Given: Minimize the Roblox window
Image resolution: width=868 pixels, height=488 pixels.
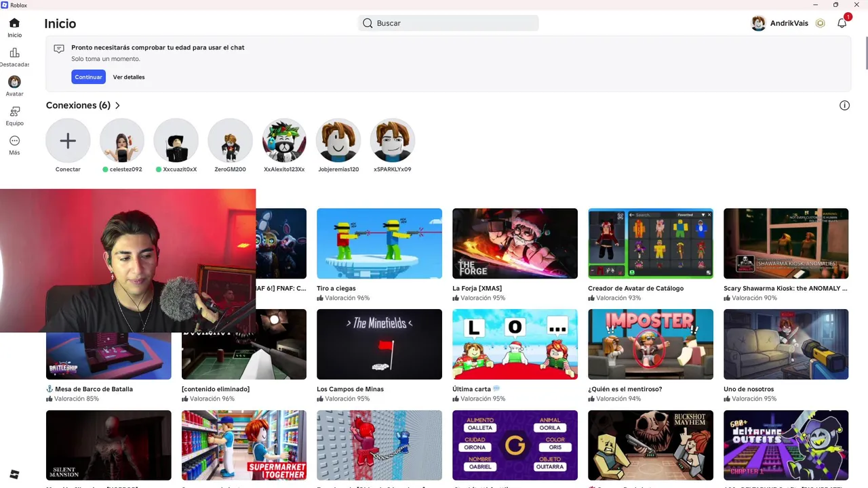Looking at the screenshot, I should [x=816, y=5].
